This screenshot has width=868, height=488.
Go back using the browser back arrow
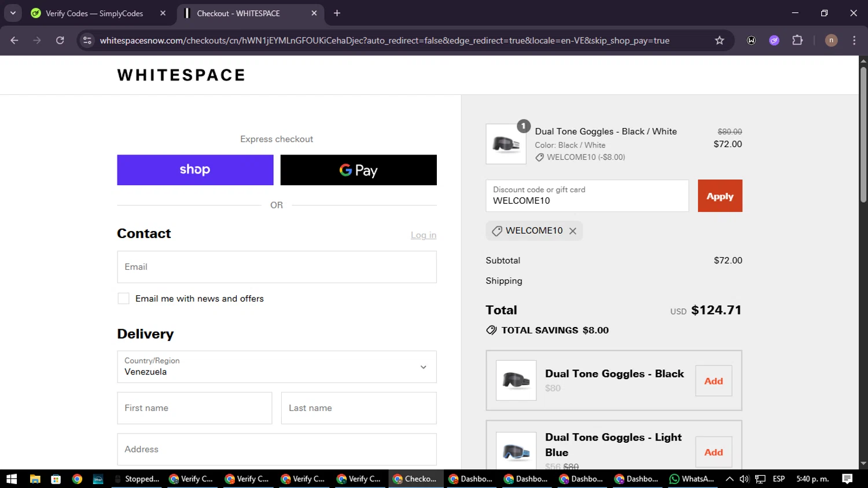tap(14, 41)
